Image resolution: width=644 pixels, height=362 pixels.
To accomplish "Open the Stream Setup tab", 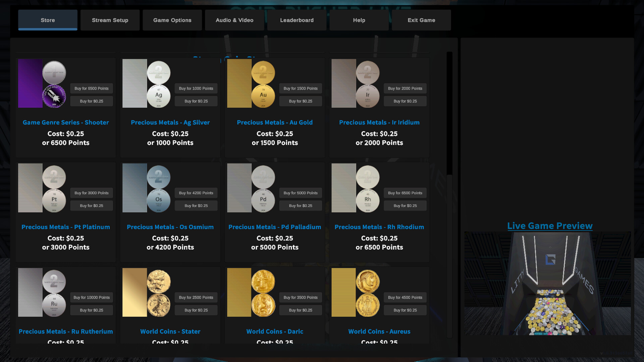I will pos(110,20).
